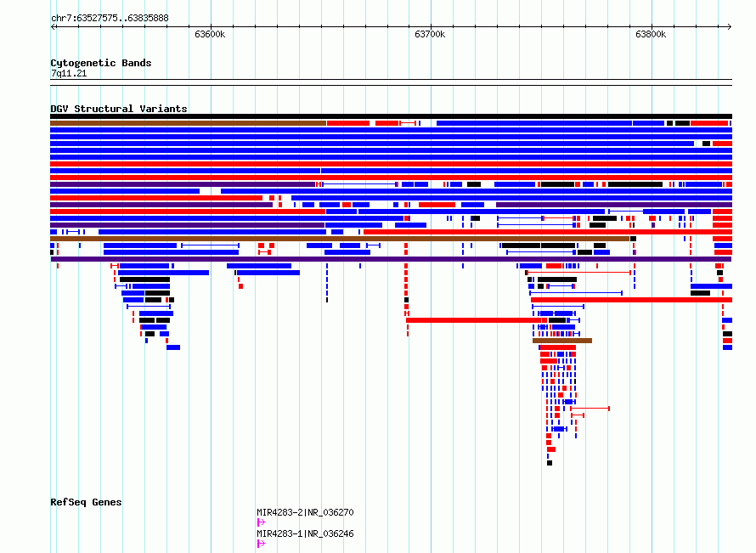Open the RefSeq Genes track title

click(86, 502)
